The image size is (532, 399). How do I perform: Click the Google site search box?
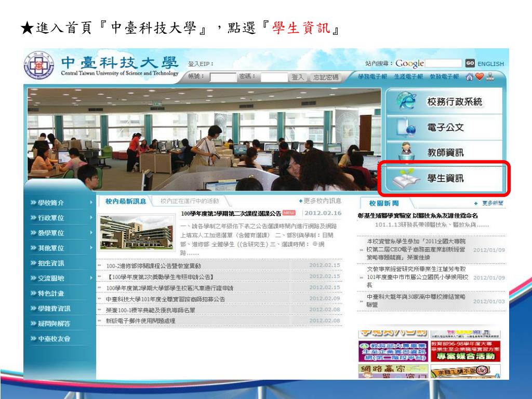(444, 63)
